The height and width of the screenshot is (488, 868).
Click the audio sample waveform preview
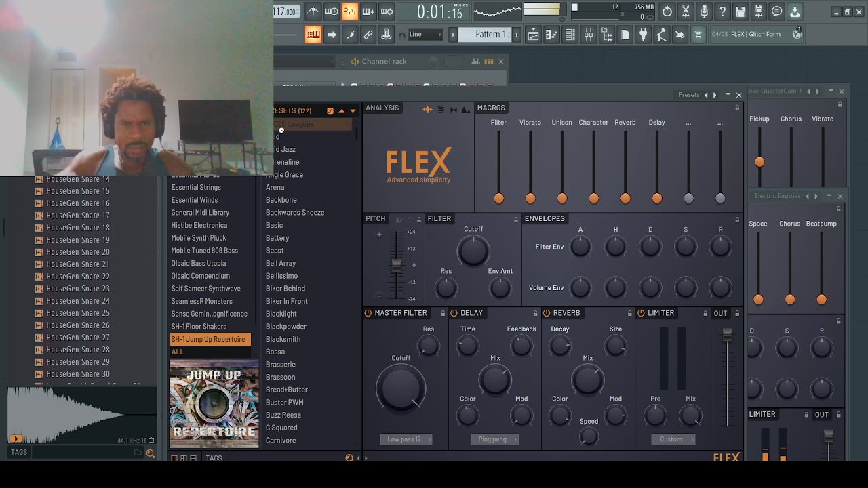pos(81,415)
